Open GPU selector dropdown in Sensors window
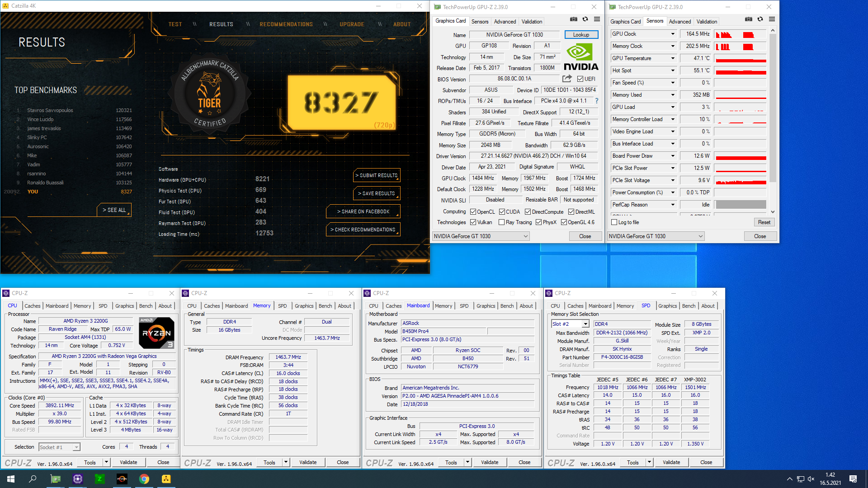This screenshot has height=488, width=868. (x=656, y=236)
